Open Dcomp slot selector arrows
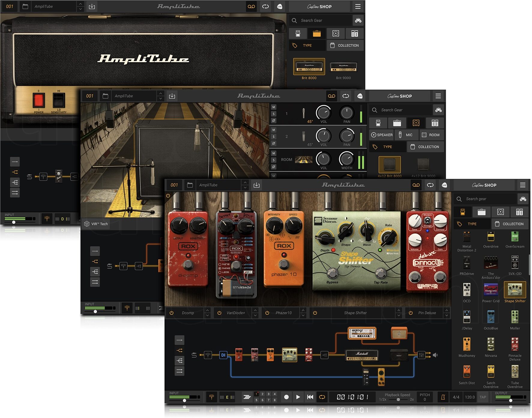The height and width of the screenshot is (418, 532). tap(207, 313)
